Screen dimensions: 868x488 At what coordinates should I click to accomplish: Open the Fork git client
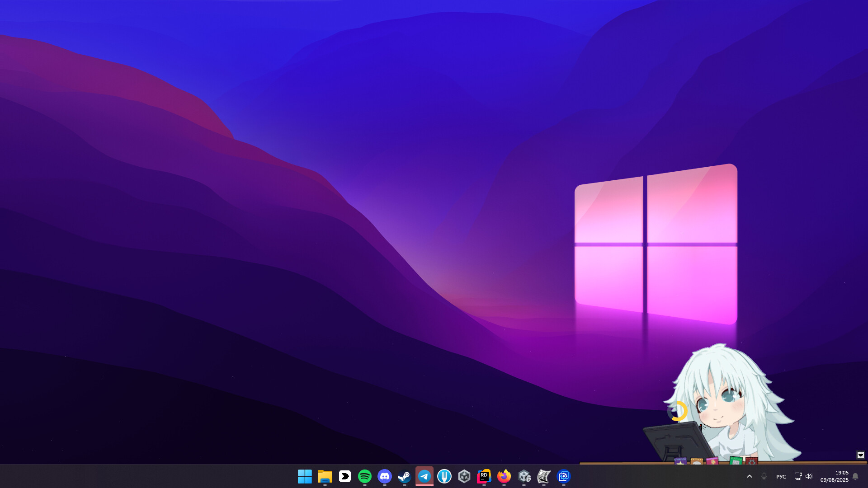(444, 476)
